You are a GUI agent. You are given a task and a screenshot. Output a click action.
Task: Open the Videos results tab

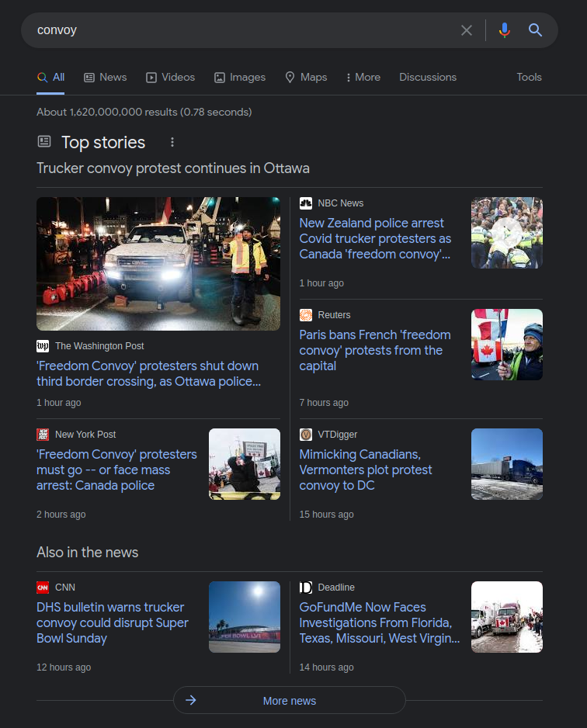pos(171,77)
